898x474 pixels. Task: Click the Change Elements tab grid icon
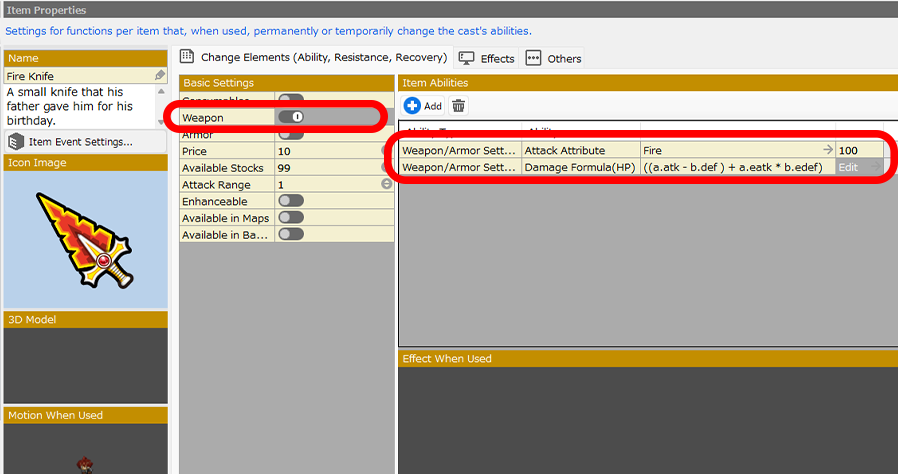tap(186, 57)
